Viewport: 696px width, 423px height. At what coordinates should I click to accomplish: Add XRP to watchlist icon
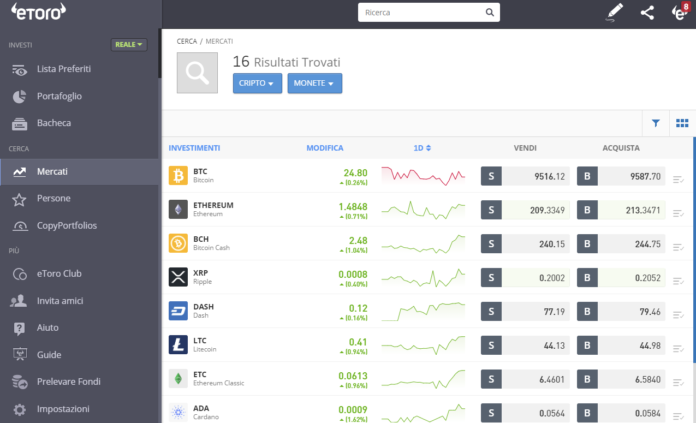coord(678,281)
